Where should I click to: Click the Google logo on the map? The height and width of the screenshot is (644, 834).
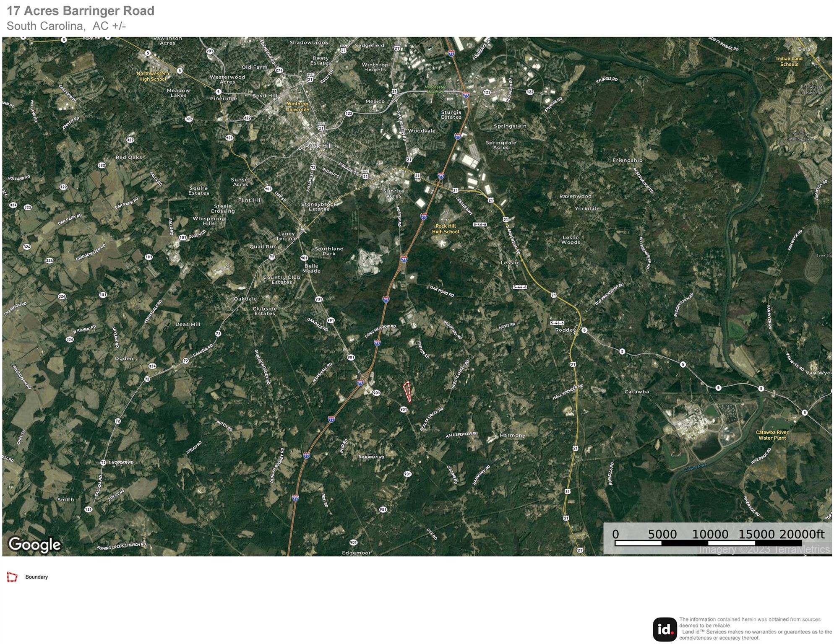[x=34, y=544]
